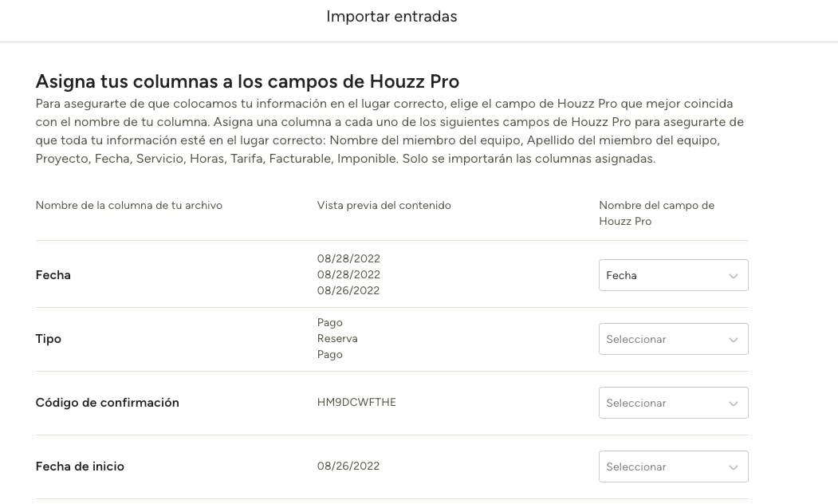
Task: Click the "Nombre del campo de Houzz Pro" header
Action: [x=656, y=213]
